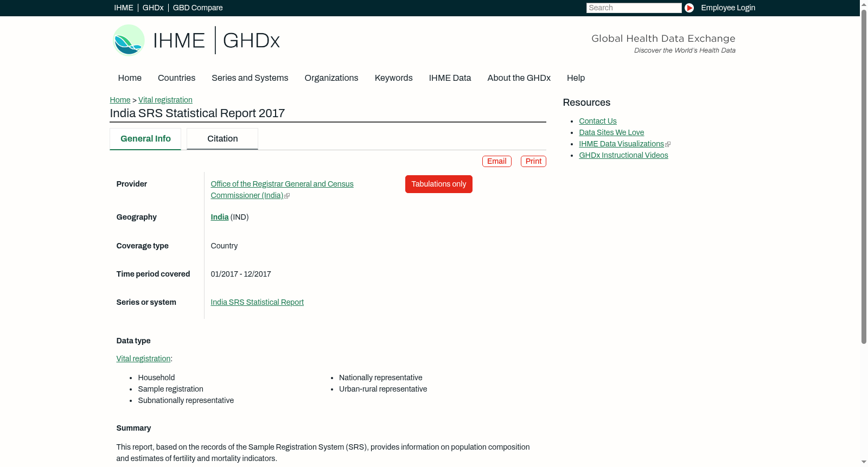Open GHDx Instructional Videos link

coord(623,155)
